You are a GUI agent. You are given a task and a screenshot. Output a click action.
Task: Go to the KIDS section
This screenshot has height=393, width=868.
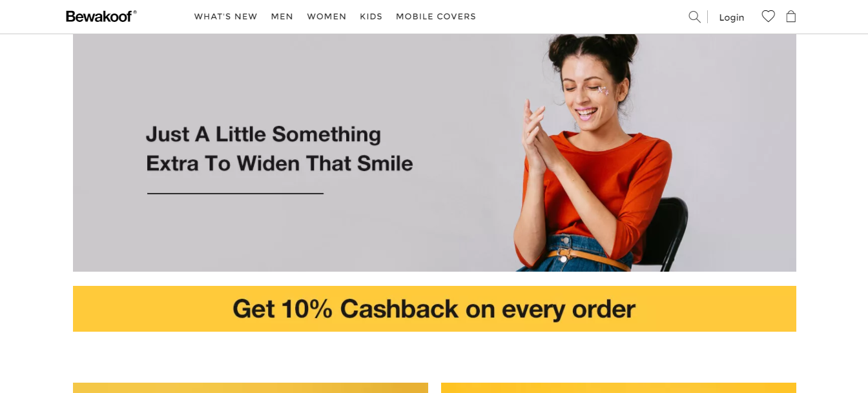pyautogui.click(x=371, y=17)
